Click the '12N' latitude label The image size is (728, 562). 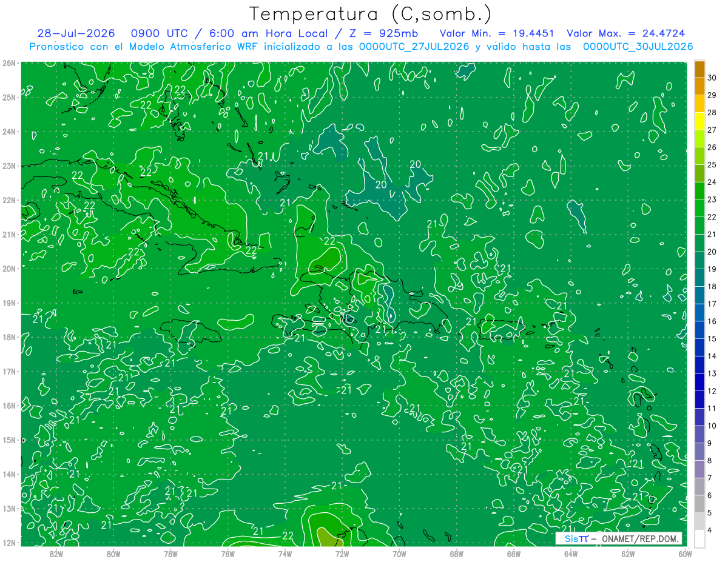click(x=9, y=543)
